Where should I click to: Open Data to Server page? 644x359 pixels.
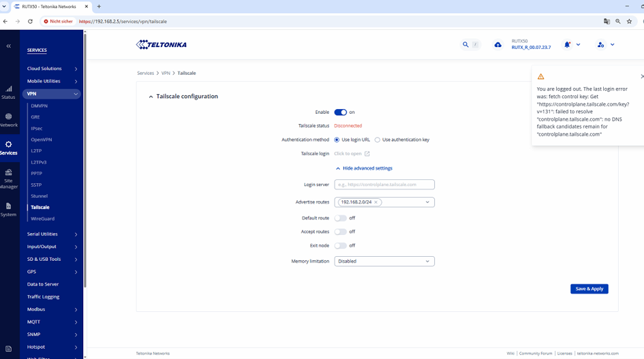click(43, 284)
